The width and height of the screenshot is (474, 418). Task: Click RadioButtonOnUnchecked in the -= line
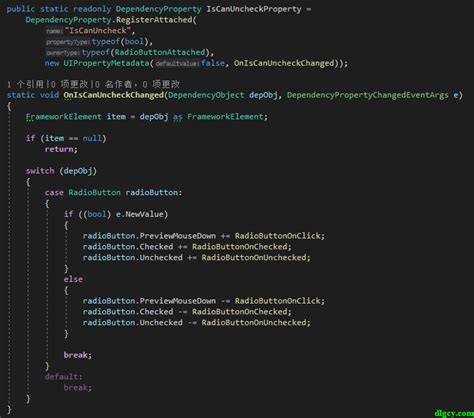click(x=254, y=322)
